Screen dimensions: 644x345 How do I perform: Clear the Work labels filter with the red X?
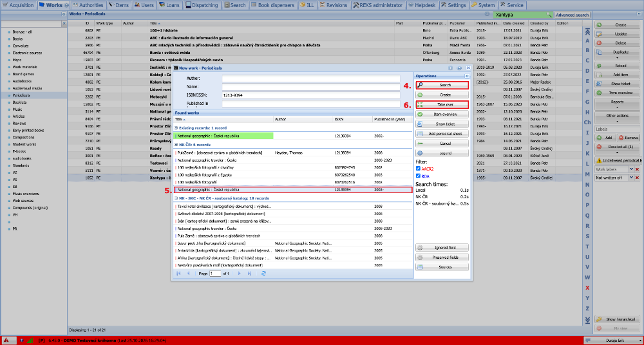point(638,169)
